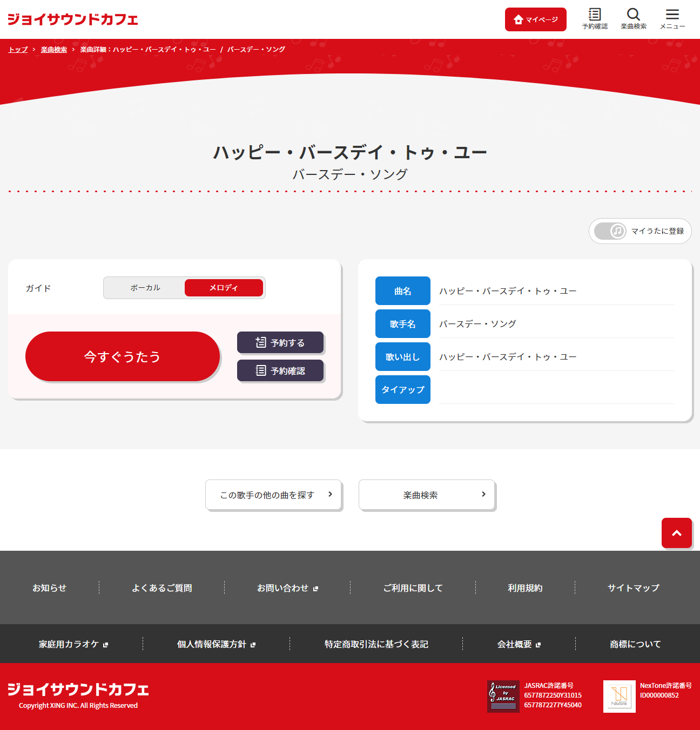Open サイトマップ in the footer

click(633, 588)
